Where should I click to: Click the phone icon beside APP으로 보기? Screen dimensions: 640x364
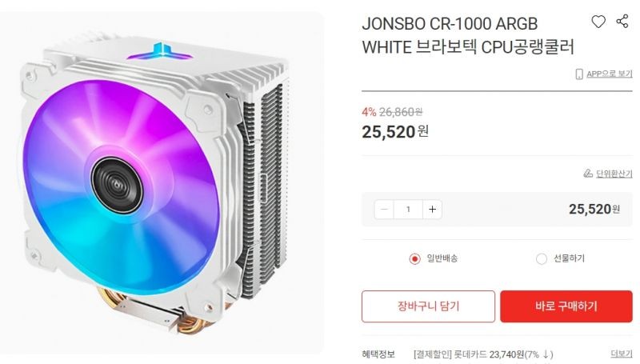[578, 74]
